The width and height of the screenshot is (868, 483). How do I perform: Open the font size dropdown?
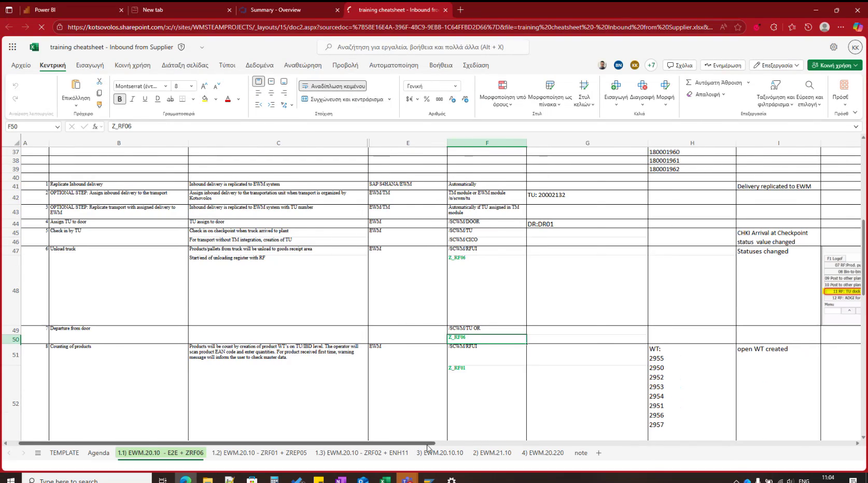(x=190, y=86)
